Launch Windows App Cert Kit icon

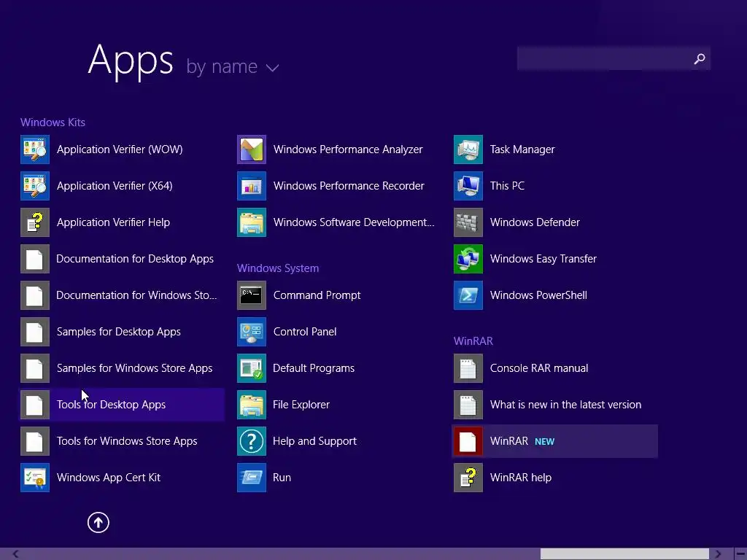35,478
